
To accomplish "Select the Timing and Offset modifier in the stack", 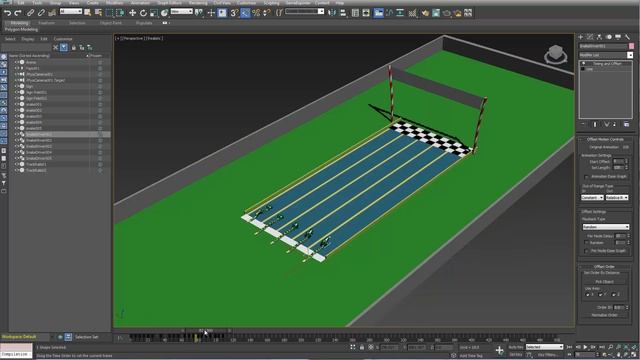I will pyautogui.click(x=607, y=64).
